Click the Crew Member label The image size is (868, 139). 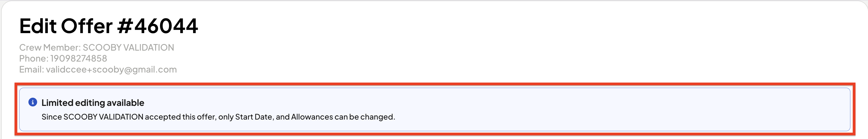point(50,47)
